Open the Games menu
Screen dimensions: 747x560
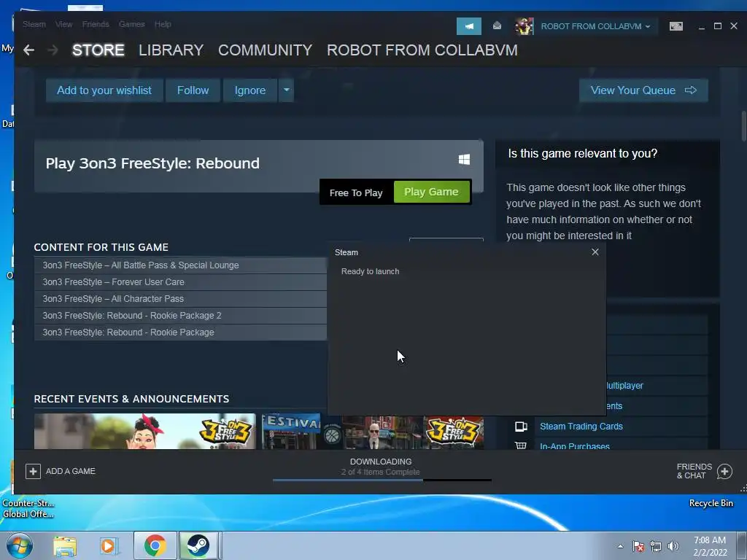(132, 24)
